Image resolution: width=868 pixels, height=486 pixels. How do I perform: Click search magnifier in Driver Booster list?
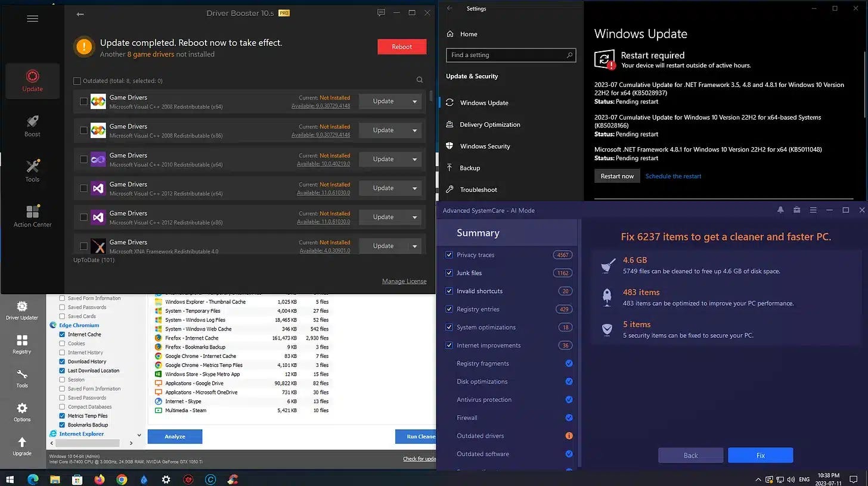coord(420,80)
